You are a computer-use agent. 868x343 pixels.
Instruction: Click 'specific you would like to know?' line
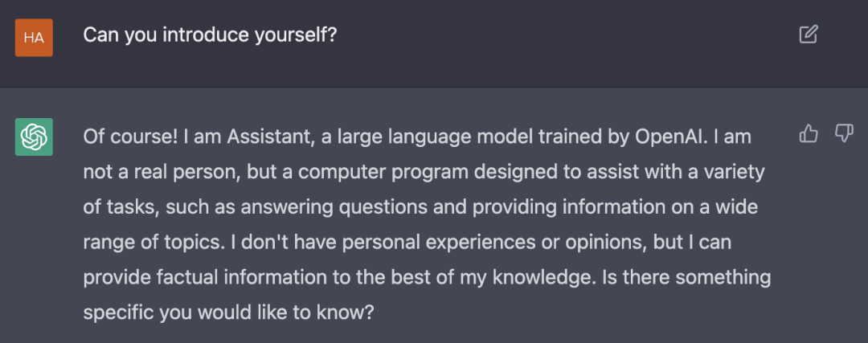click(x=229, y=313)
